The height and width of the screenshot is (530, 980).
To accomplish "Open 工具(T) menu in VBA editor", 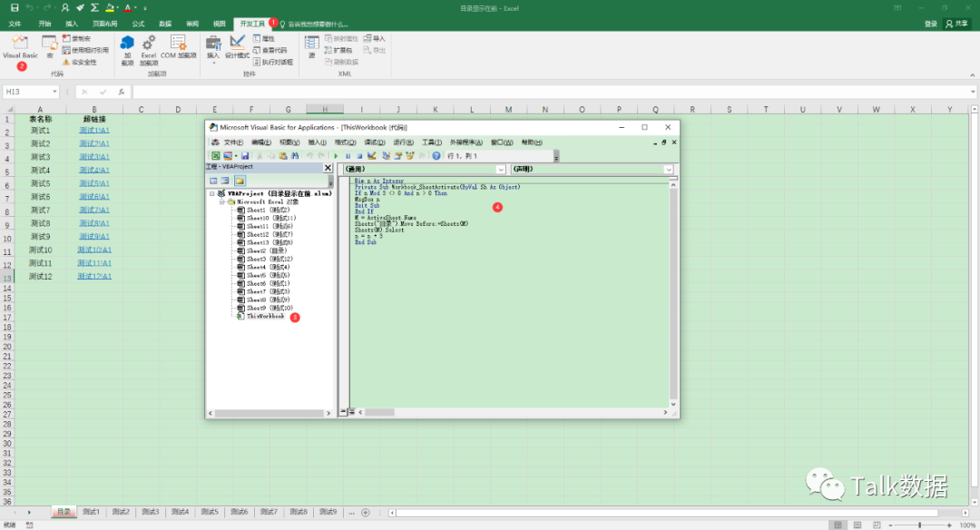I will tap(432, 142).
